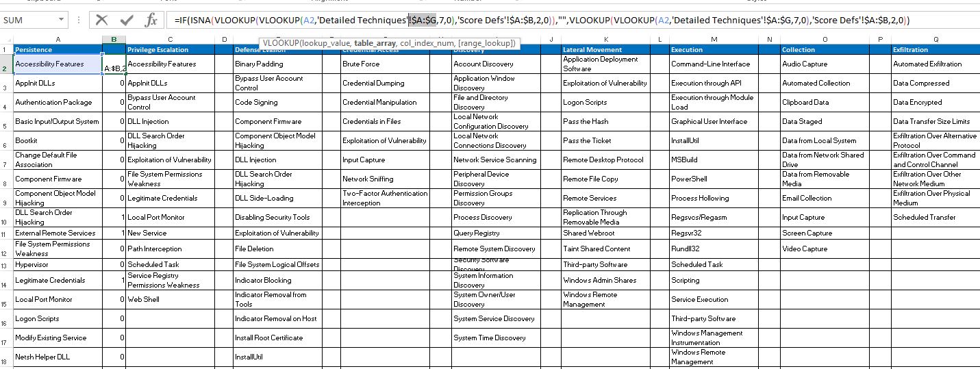Select column K header
This screenshot has width=980, height=369.
click(605, 40)
